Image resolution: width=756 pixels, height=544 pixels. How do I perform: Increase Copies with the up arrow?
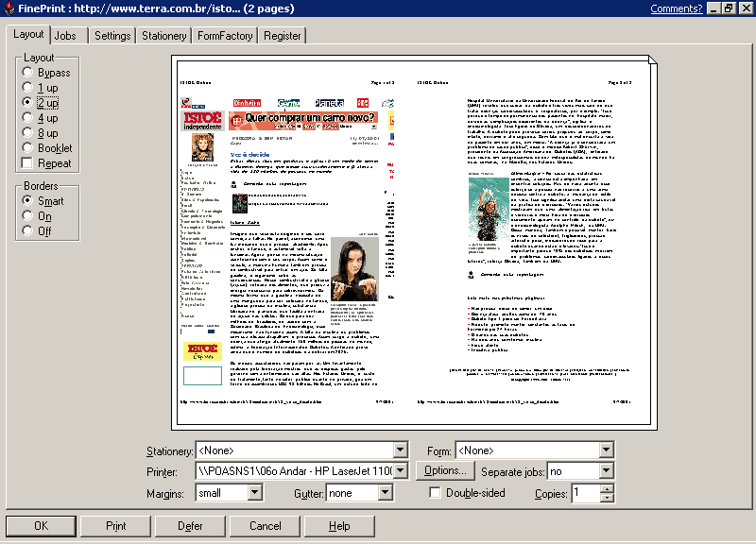point(606,488)
